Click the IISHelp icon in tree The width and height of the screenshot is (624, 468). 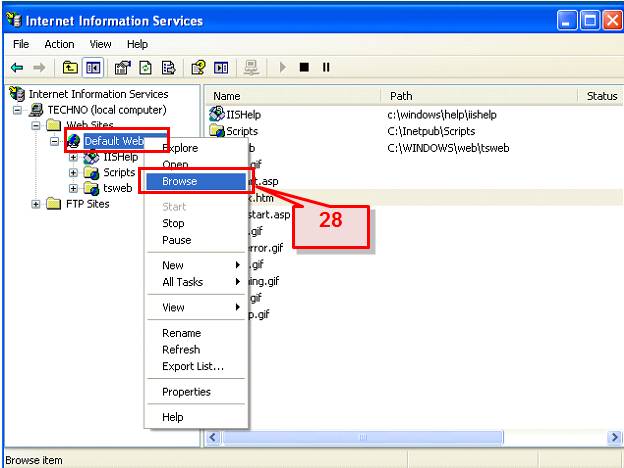coord(92,157)
